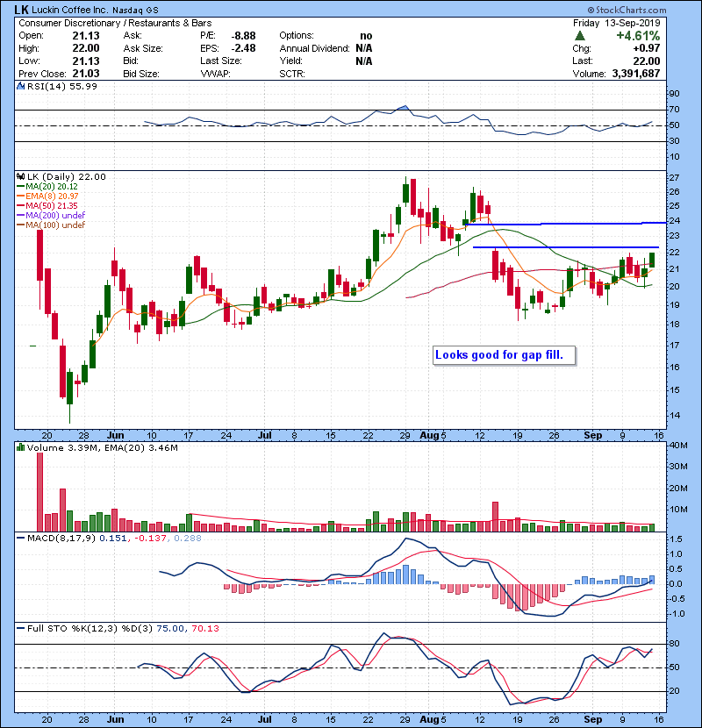702x728 pixels.
Task: Click the Annual Dividend N/A value
Action: click(364, 48)
